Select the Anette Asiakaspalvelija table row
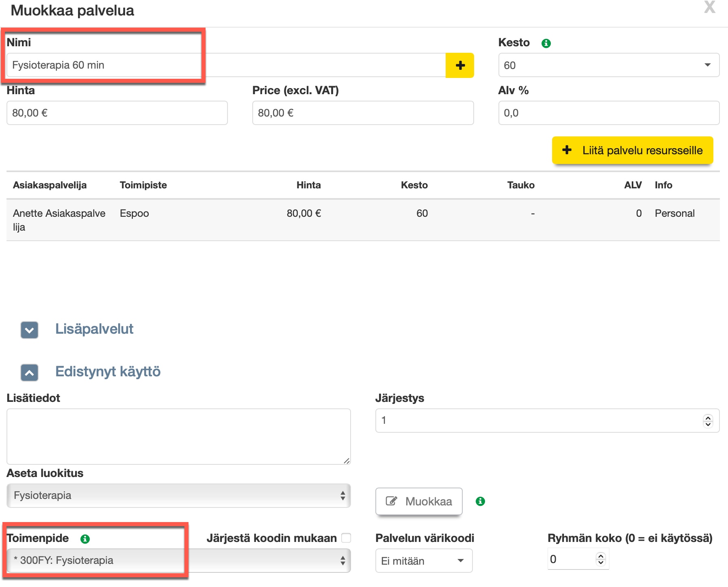This screenshot has width=728, height=587. pos(362,220)
